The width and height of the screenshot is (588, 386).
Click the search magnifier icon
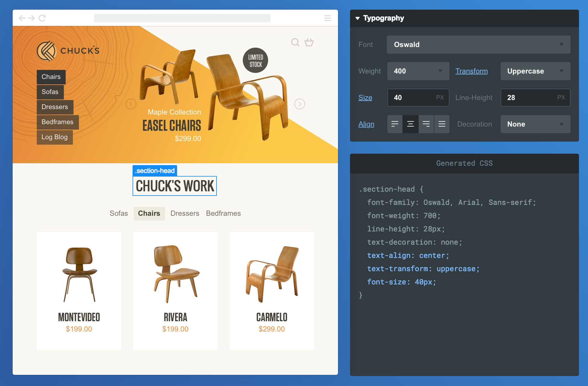click(x=295, y=42)
